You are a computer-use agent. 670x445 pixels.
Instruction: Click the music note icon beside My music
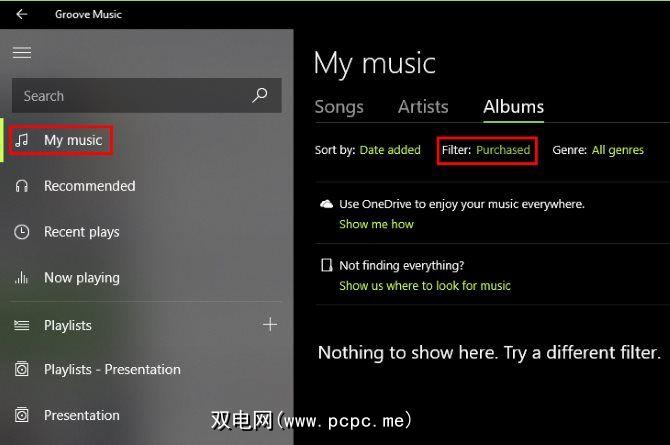pos(22,140)
